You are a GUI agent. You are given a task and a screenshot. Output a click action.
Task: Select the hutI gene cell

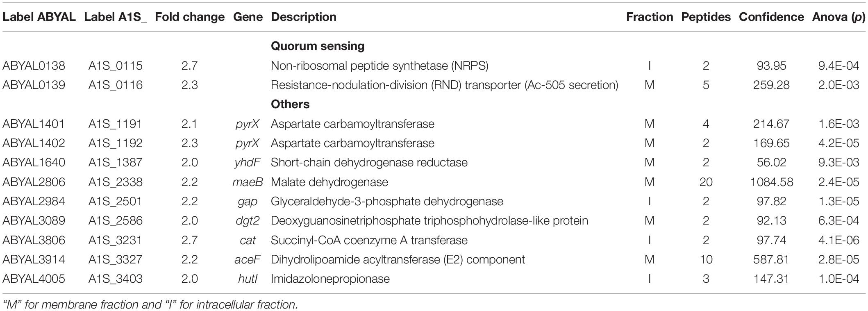(x=248, y=279)
